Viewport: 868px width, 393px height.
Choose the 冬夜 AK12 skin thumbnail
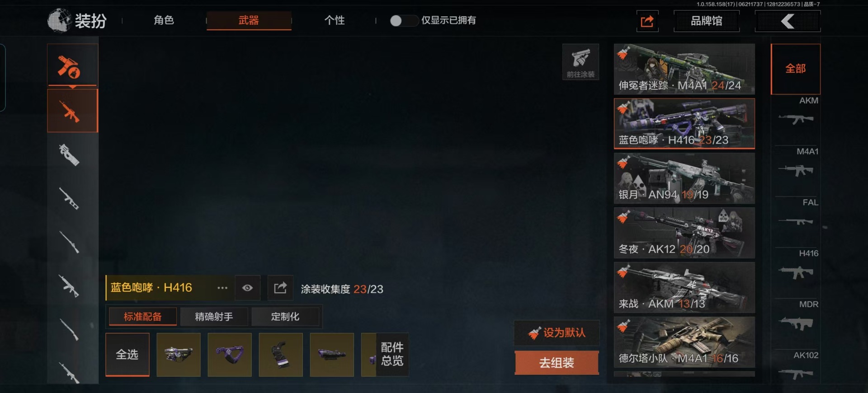684,233
